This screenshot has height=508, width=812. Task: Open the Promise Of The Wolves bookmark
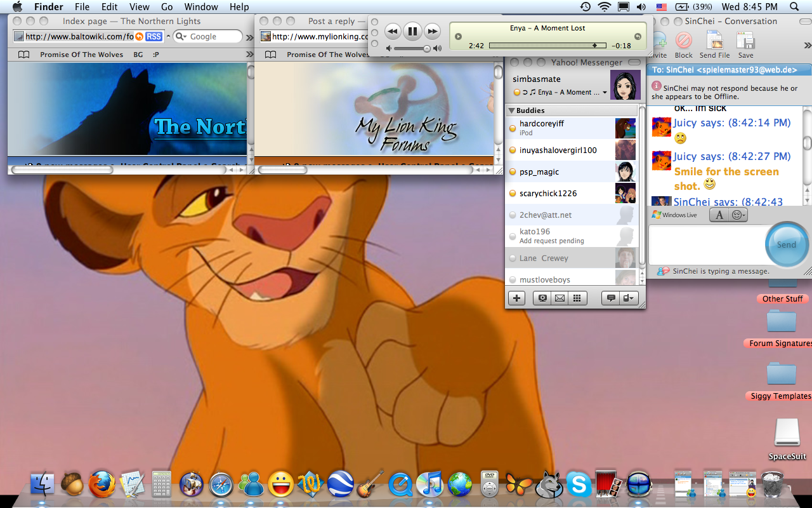pyautogui.click(x=81, y=55)
